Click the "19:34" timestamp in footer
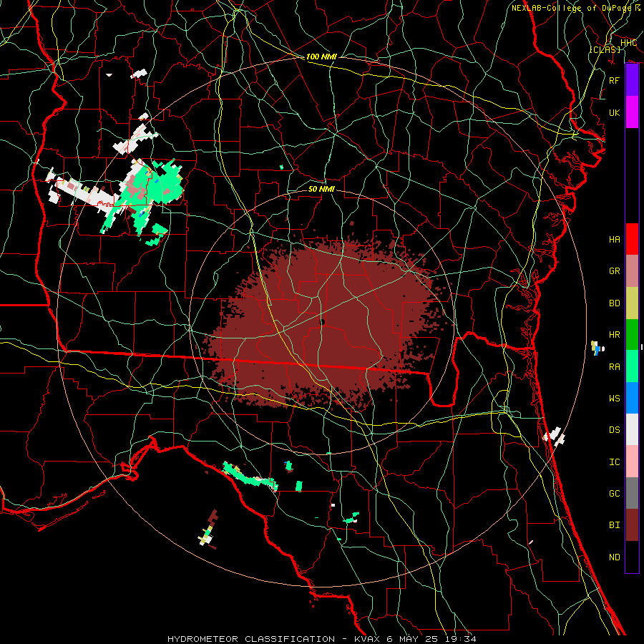Viewport: 644px width, 644px height. coord(461,639)
